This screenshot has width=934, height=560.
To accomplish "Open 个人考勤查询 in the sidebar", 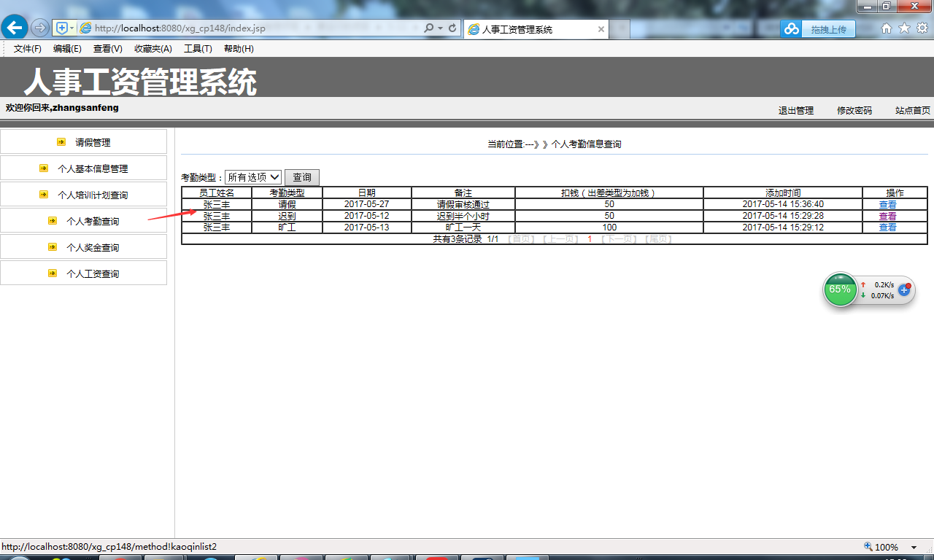I will point(93,222).
